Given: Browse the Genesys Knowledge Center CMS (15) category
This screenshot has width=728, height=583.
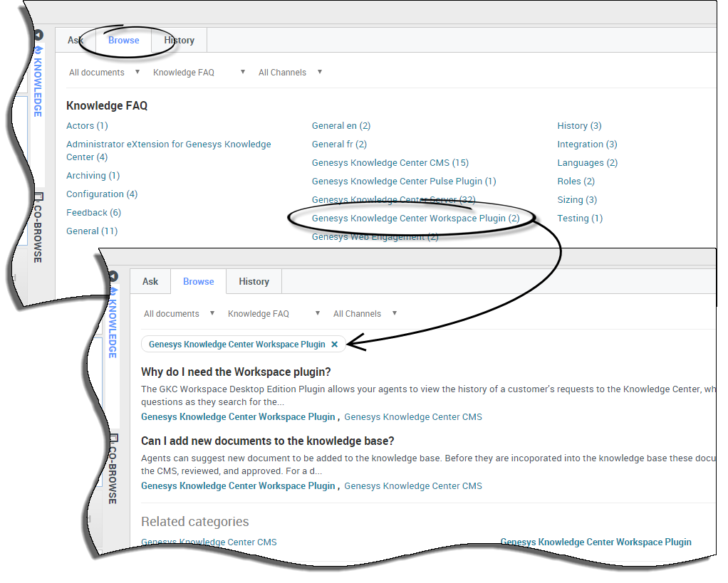Looking at the screenshot, I should click(390, 163).
